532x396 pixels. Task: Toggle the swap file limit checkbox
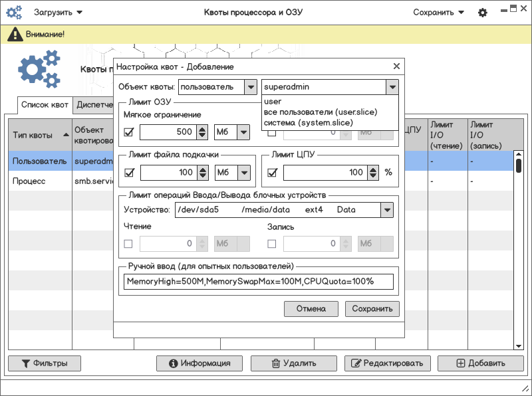(x=129, y=173)
